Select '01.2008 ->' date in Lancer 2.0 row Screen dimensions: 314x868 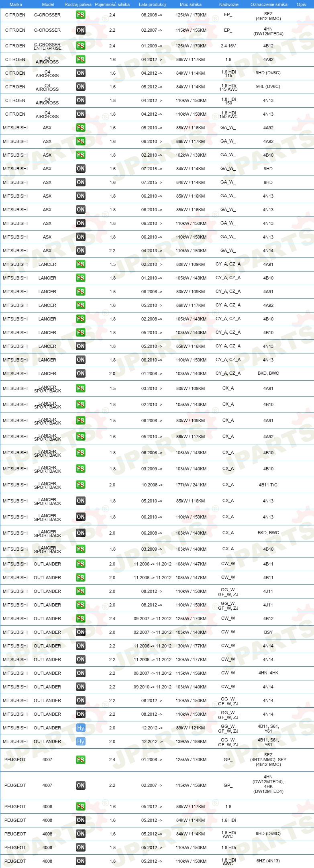pyautogui.click(x=152, y=374)
